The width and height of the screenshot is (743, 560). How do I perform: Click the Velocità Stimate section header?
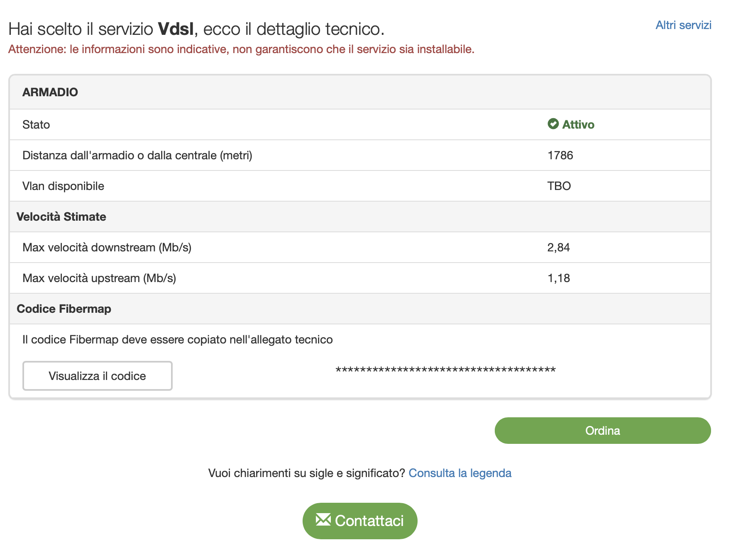pyautogui.click(x=61, y=217)
